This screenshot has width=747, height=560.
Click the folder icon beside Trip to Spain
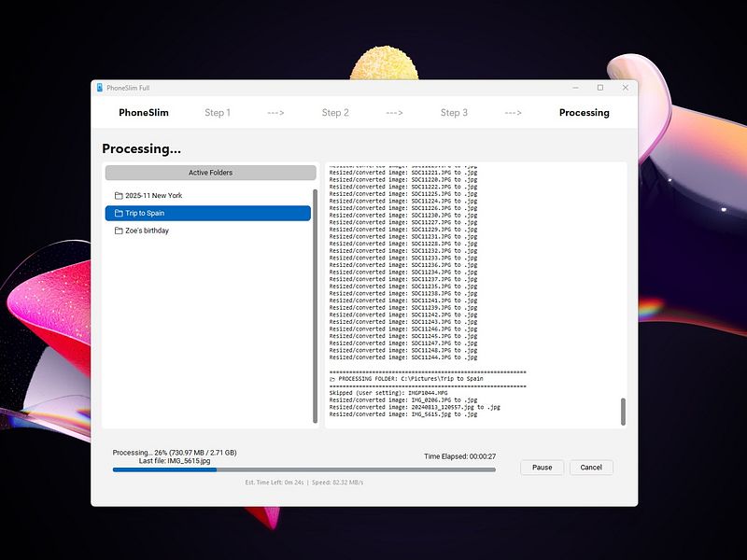click(x=119, y=214)
